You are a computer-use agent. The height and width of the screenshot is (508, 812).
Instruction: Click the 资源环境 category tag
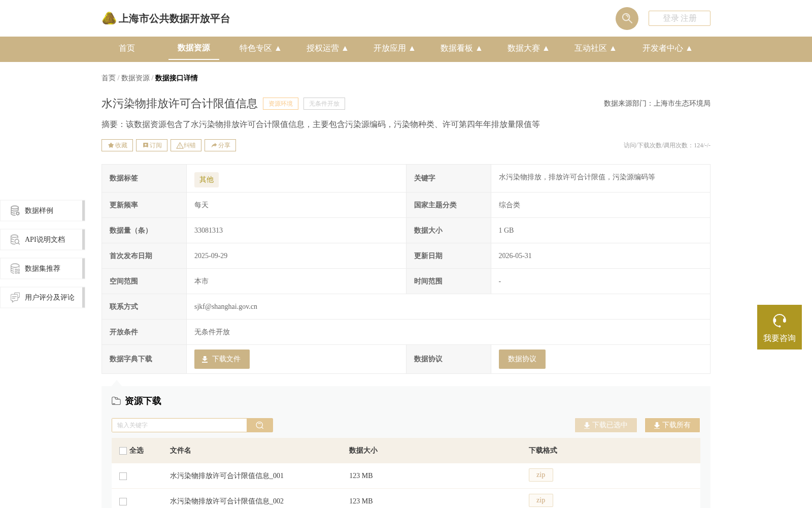(281, 104)
